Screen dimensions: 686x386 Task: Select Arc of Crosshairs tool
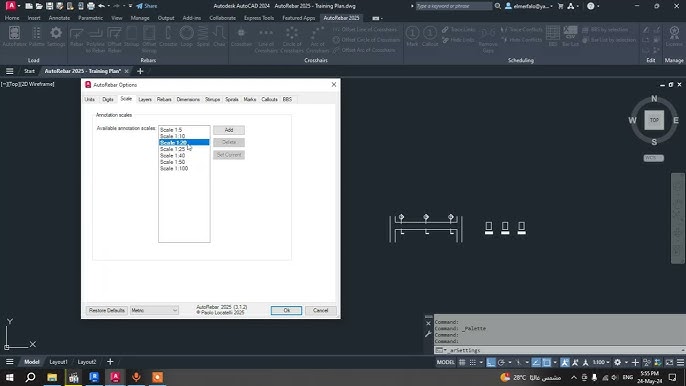(x=318, y=39)
